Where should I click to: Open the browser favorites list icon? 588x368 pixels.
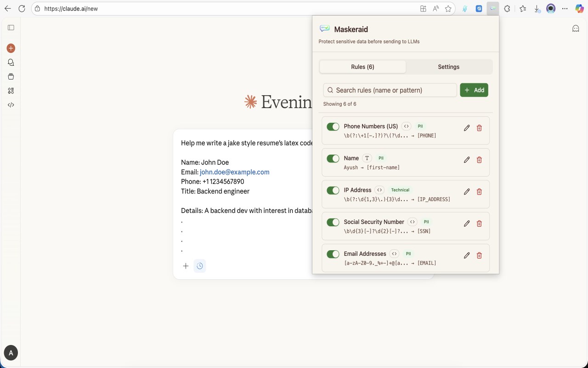coord(523,8)
